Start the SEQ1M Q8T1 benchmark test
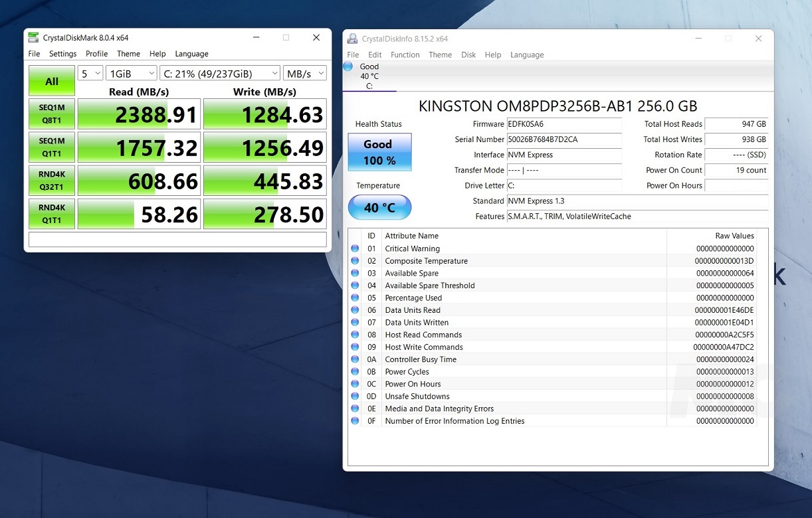This screenshot has width=812, height=518. click(x=52, y=114)
